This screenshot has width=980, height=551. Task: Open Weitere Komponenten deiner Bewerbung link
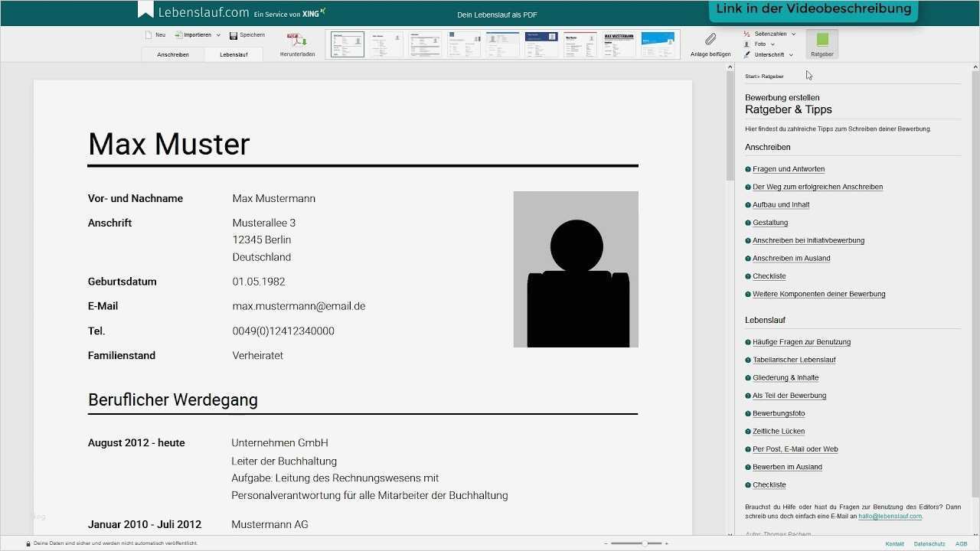tap(819, 294)
